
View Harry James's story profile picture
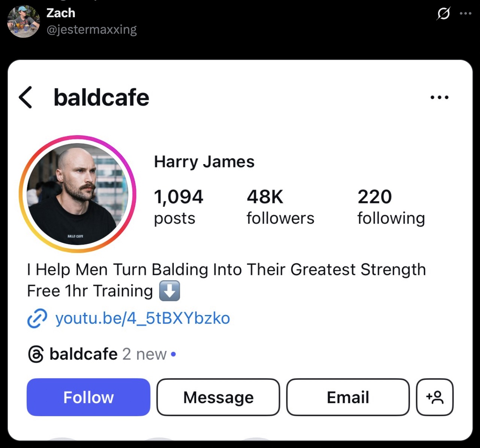pyautogui.click(x=78, y=194)
